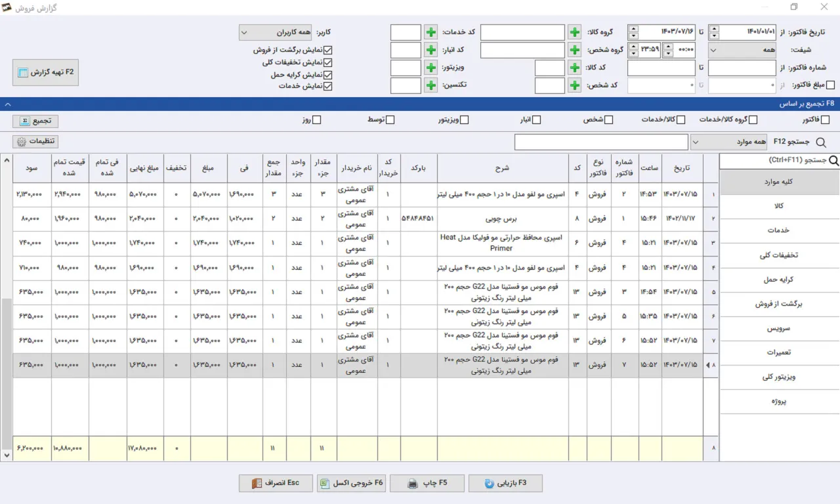Click the green plus beside کد خدمات

pos(430,32)
